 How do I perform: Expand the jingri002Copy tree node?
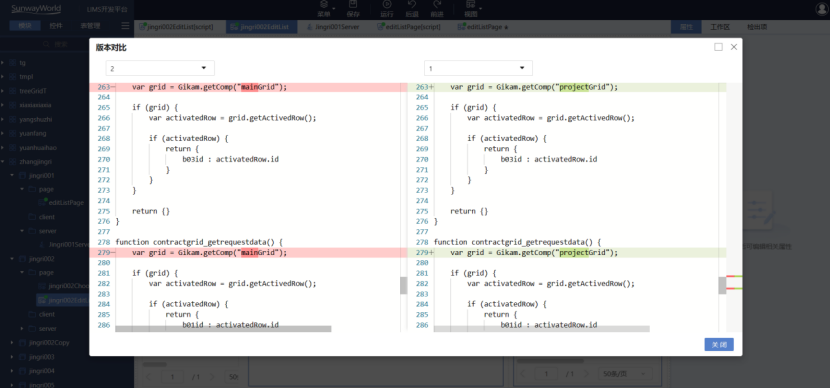12,343
